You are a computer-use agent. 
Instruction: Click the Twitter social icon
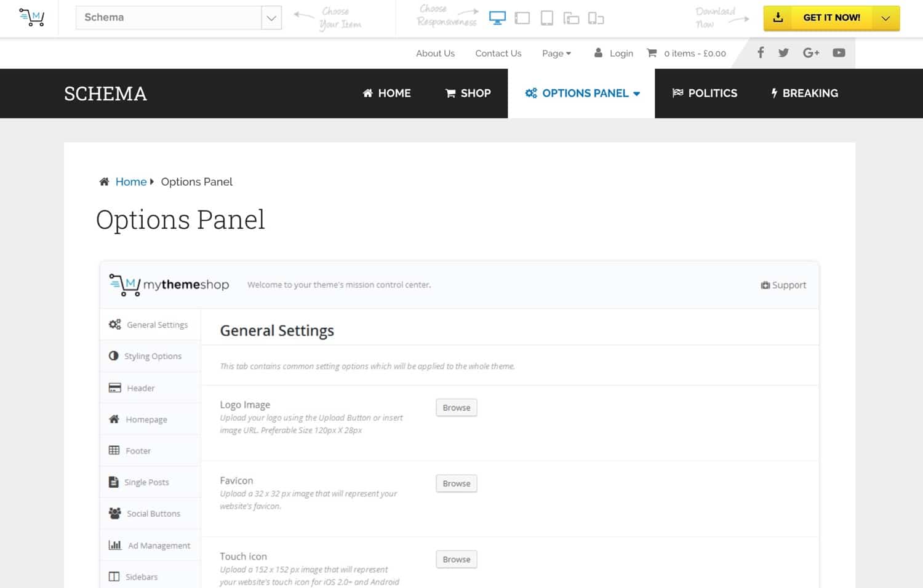pos(783,53)
